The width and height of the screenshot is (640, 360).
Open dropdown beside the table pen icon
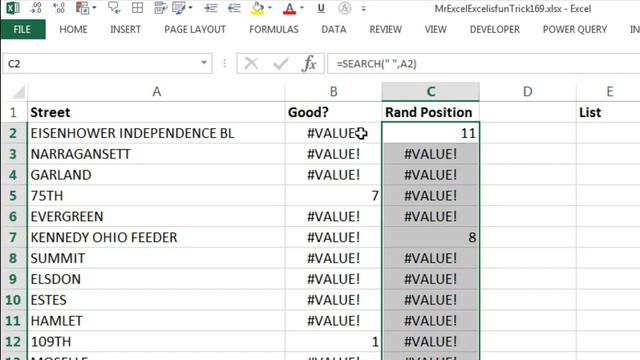pos(190,8)
